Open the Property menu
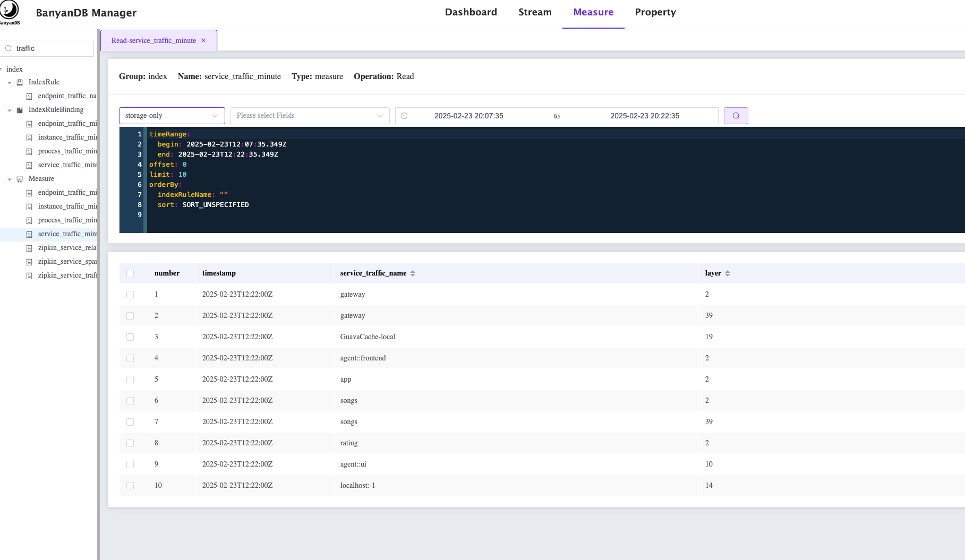The image size is (965, 560). 655,12
